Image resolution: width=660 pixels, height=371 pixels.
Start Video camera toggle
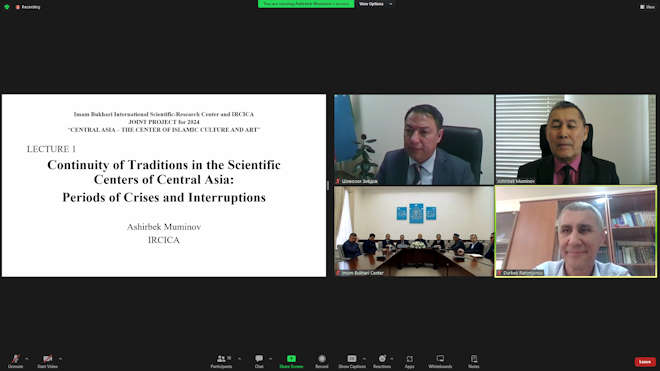coord(47,361)
